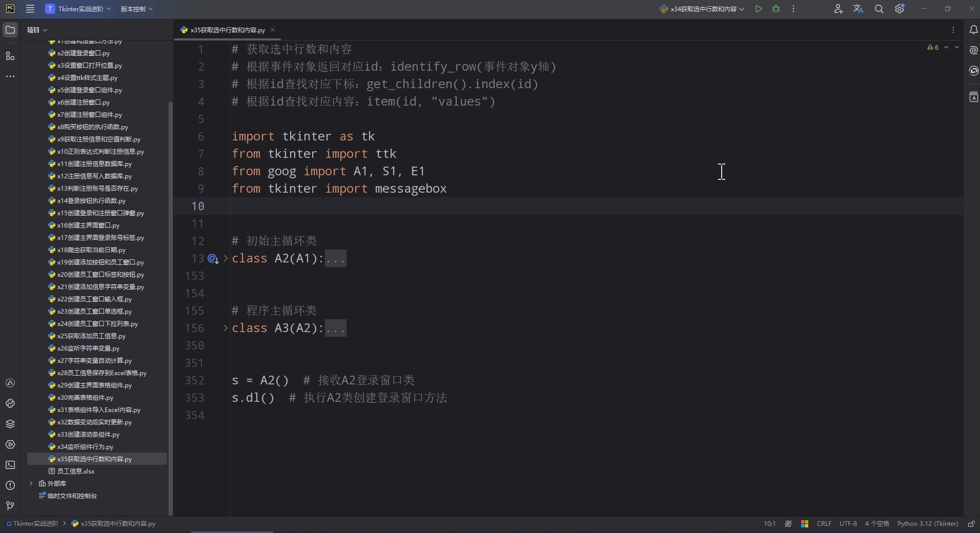Open the 项目 view switcher dropdown
980x533 pixels.
coord(37,30)
